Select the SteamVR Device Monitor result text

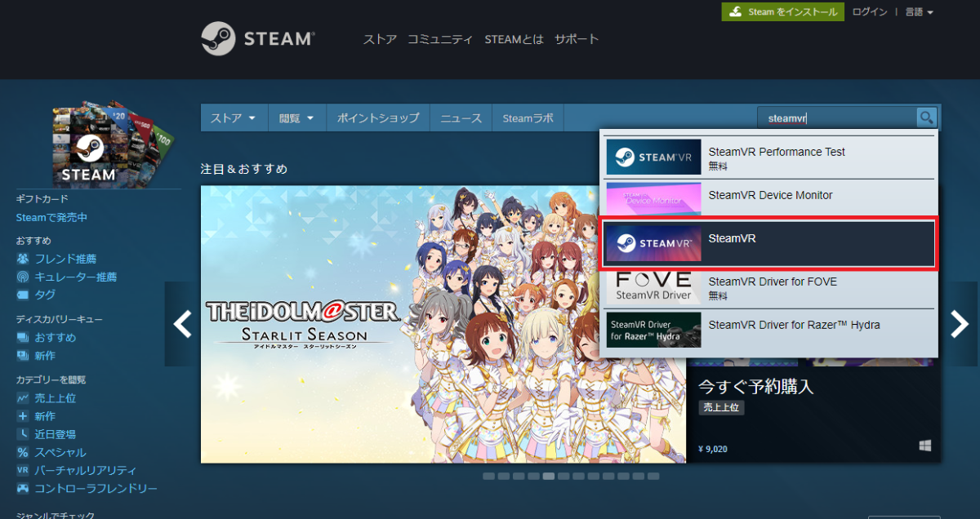[771, 195]
